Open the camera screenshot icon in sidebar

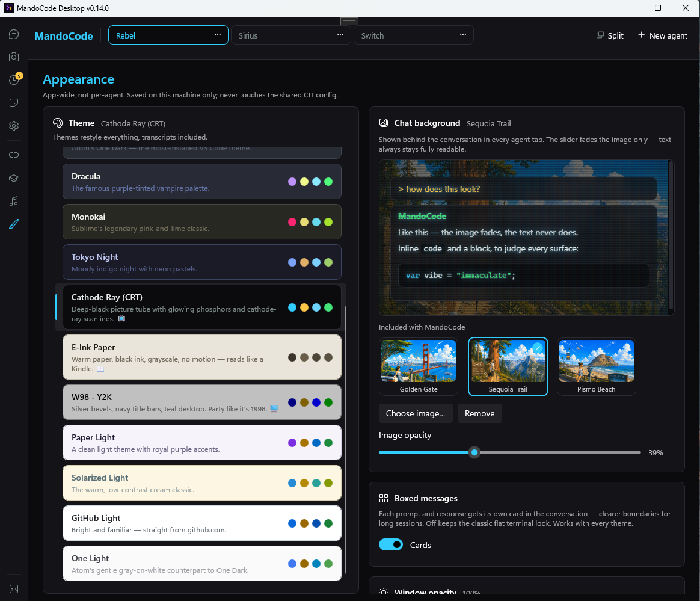point(14,57)
